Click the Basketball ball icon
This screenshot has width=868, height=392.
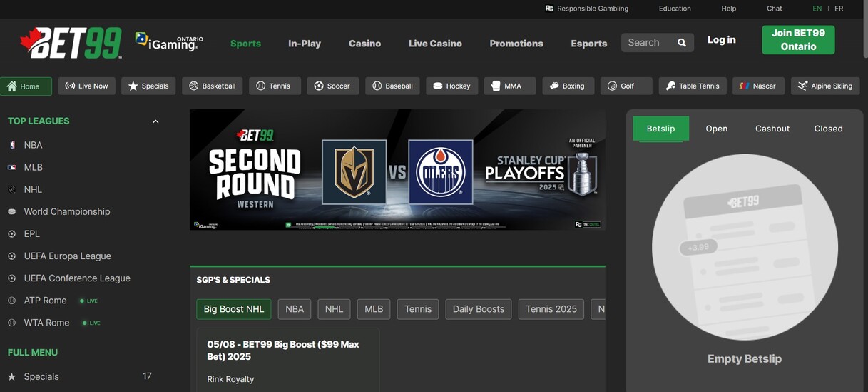coord(193,86)
